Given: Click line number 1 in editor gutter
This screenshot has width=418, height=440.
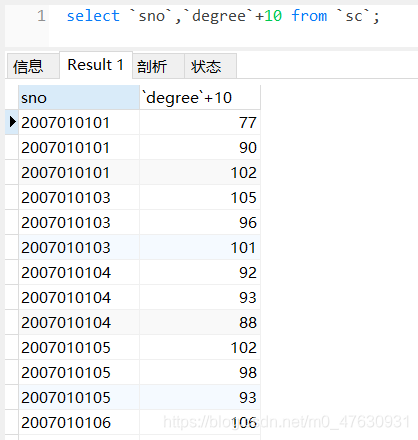Looking at the screenshot, I should [x=41, y=16].
